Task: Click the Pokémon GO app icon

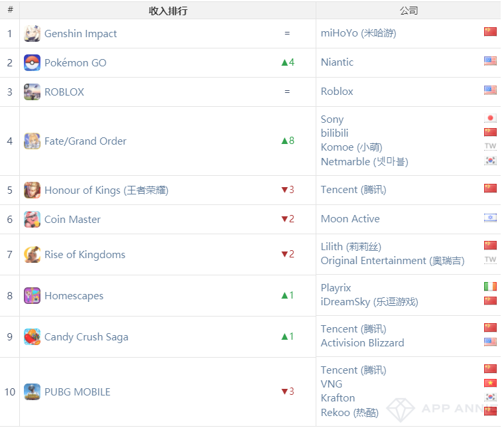Action: [x=32, y=62]
